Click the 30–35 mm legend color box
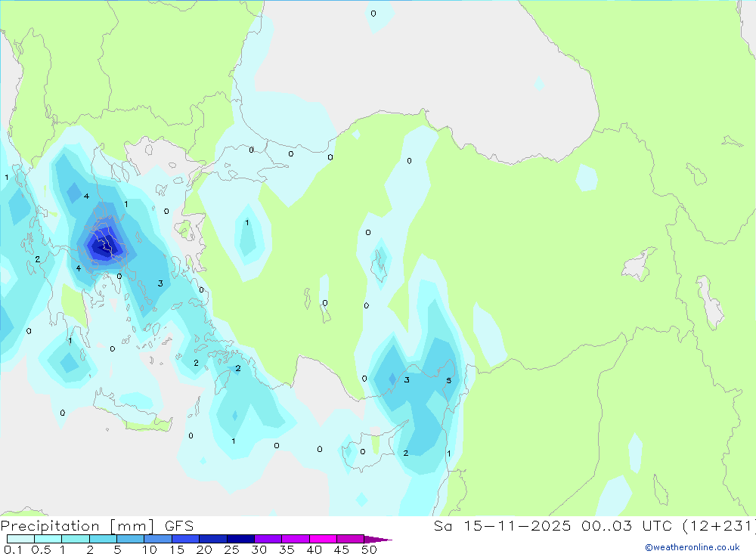Viewport: 756px width, 554px height. tap(268, 539)
